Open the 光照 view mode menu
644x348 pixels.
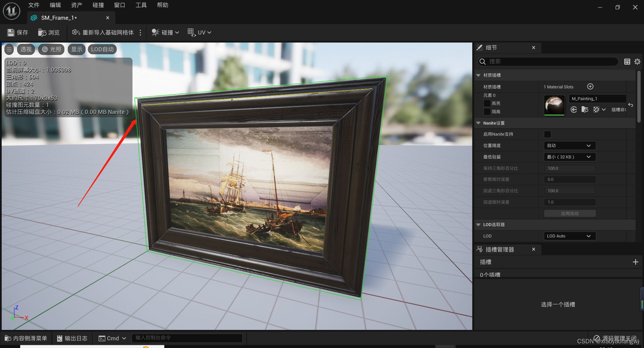click(x=52, y=50)
